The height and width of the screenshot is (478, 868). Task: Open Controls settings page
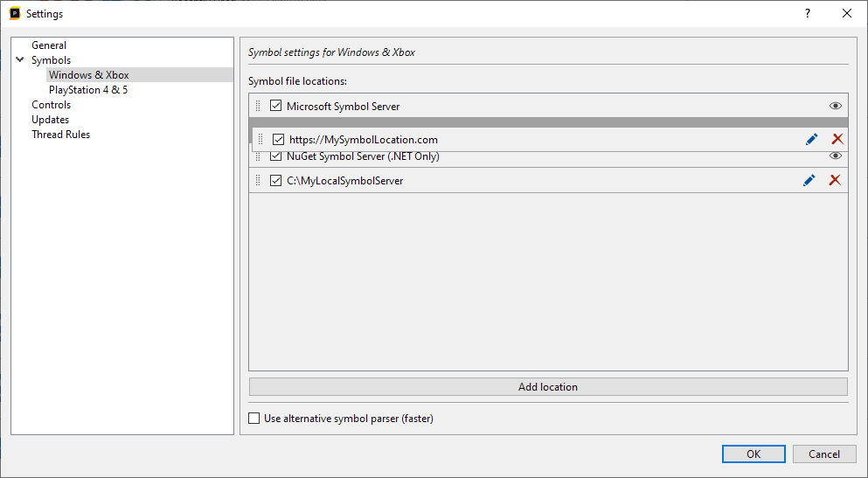51,105
